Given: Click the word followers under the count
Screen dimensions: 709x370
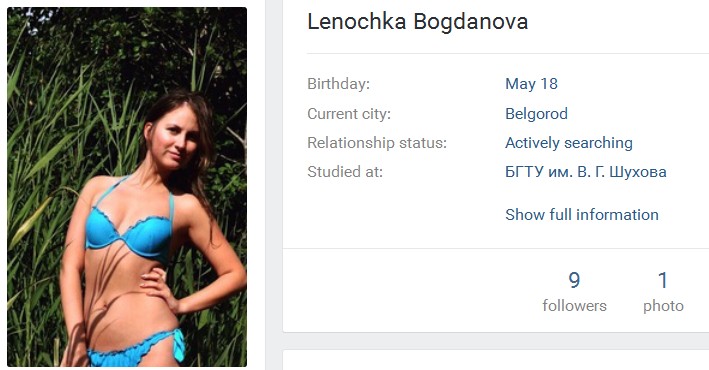Looking at the screenshot, I should pos(574,306).
